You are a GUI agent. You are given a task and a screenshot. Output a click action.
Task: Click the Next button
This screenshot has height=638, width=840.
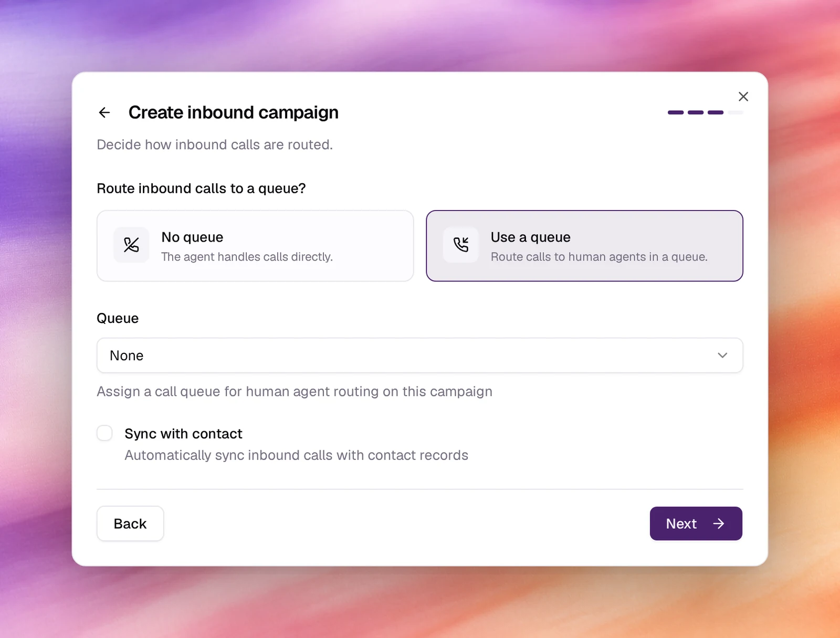coord(696,524)
